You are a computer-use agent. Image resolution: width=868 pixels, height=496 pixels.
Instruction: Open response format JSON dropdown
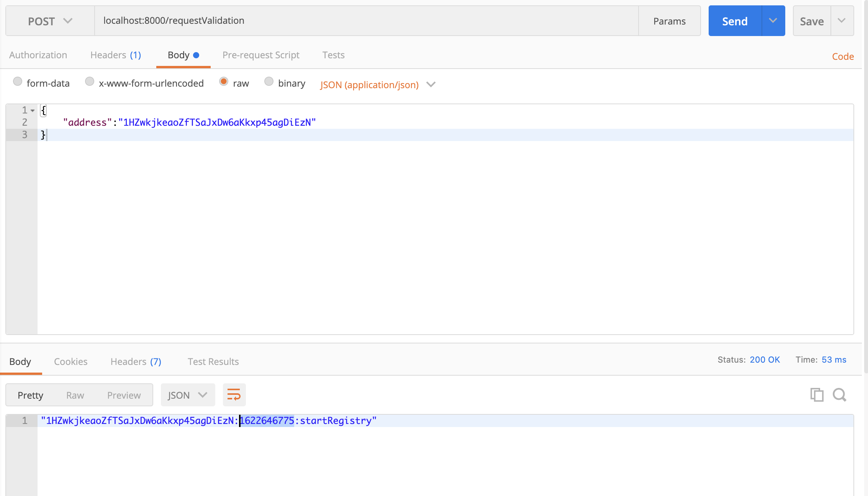(x=188, y=395)
